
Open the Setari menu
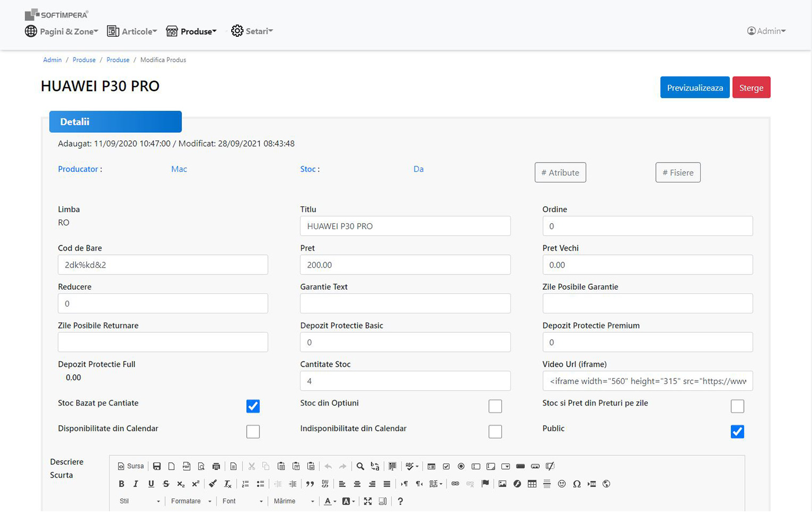tap(252, 31)
